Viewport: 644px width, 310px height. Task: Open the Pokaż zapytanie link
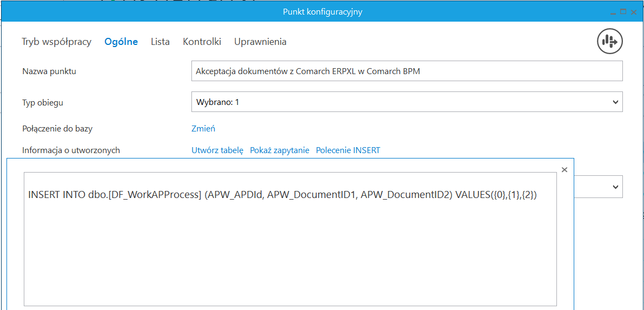pyautogui.click(x=280, y=150)
